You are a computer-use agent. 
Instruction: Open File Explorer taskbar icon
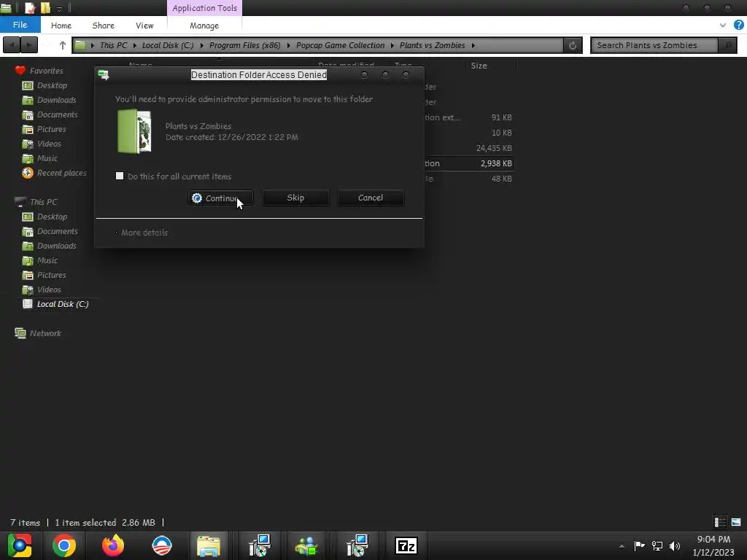(x=209, y=545)
